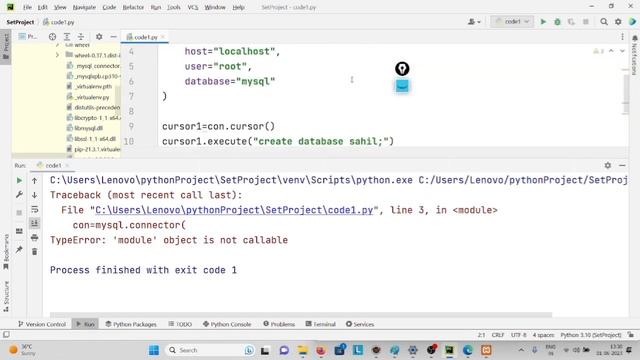Screen dimensions: 640x360
Task: Open Version Control tool window
Action: [x=42, y=324]
